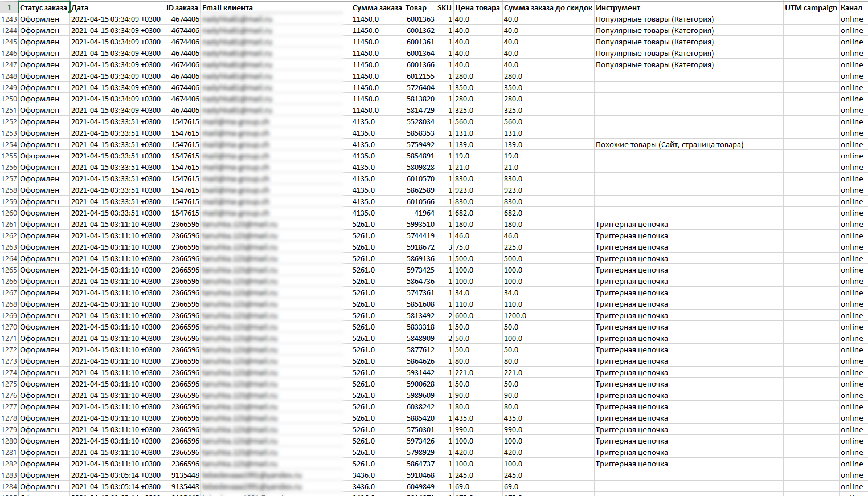This screenshot has height=496, width=868.
Task: Click the "Канал" header cell
Action: tap(851, 7)
